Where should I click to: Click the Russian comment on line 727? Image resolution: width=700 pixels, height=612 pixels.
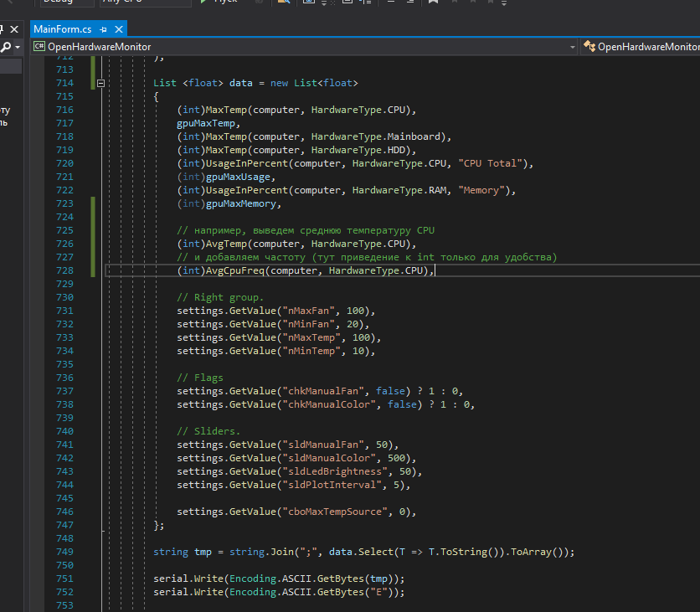pos(367,257)
